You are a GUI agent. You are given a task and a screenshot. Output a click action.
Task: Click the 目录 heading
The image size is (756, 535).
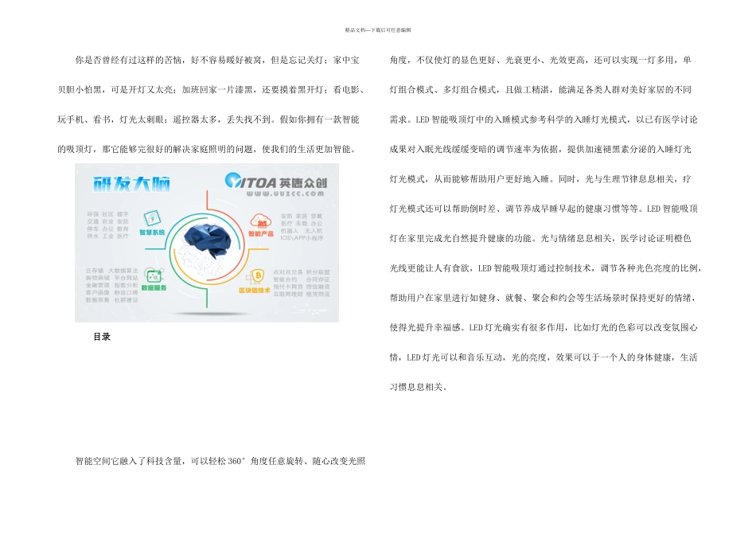tap(102, 337)
